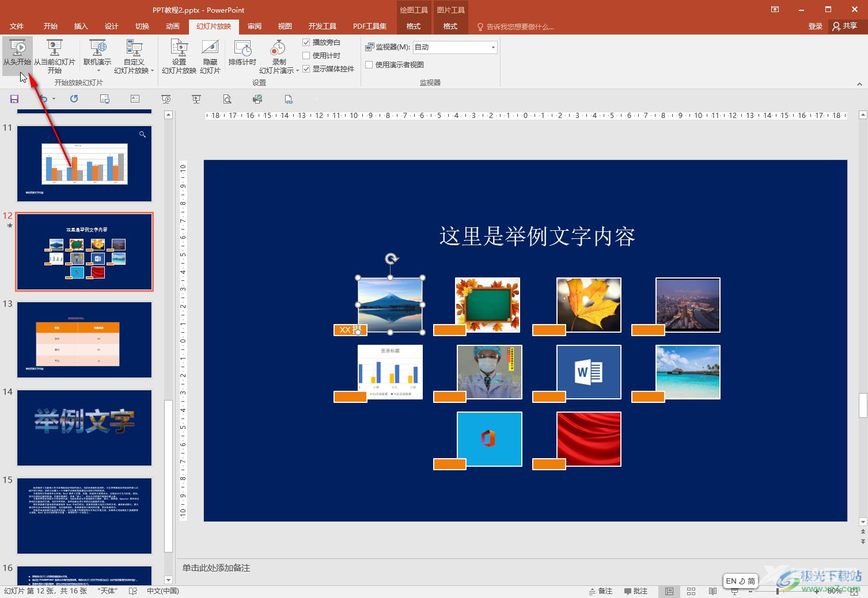Click the rotation handle above mountain picture
868x598 pixels.
(392, 259)
